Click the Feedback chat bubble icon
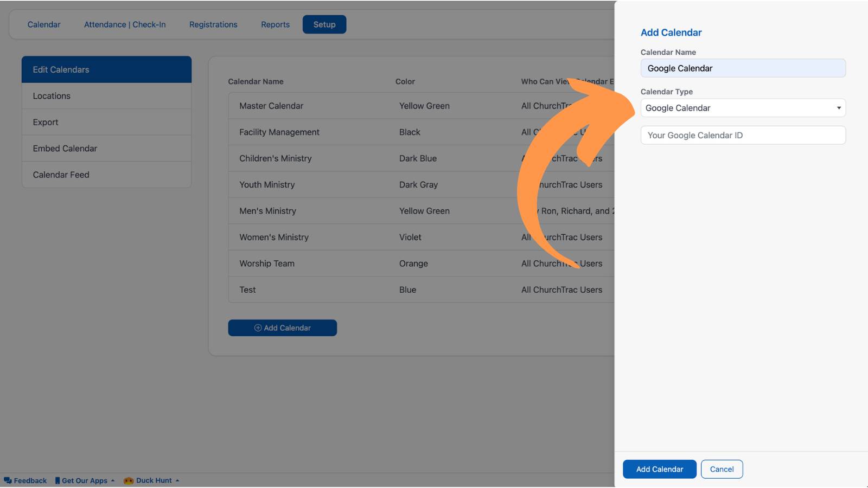Screen dimensions: 868x488 point(8,480)
